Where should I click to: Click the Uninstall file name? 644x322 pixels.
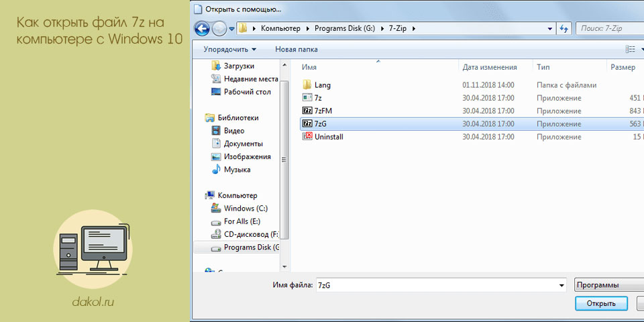click(x=329, y=137)
